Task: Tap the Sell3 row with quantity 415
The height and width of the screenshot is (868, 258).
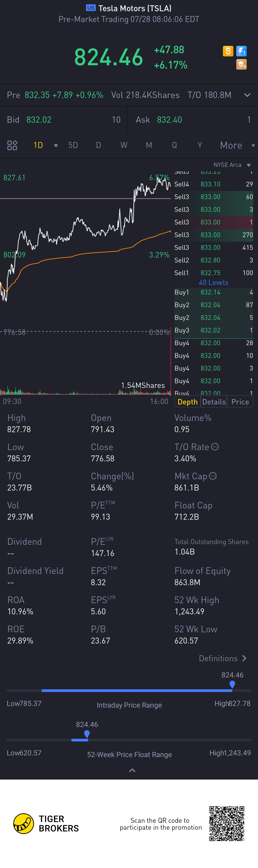Action: click(x=214, y=247)
